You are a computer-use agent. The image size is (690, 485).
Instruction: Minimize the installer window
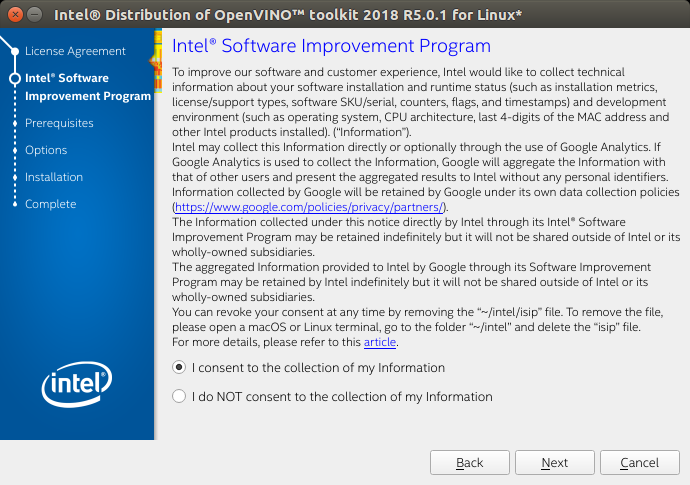tap(34, 15)
